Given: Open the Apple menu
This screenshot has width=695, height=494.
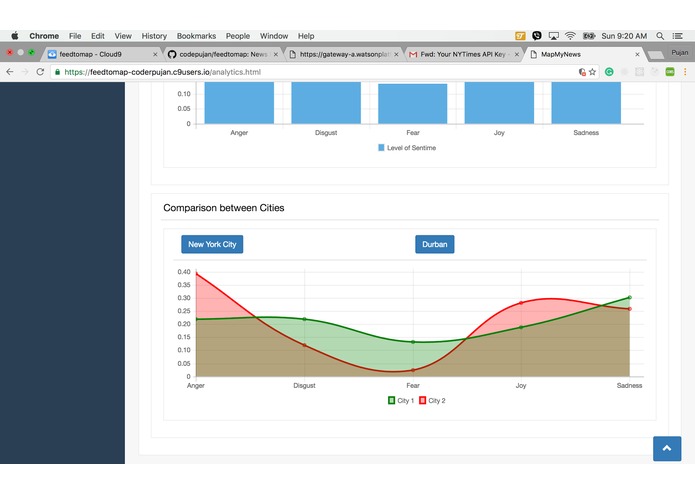Looking at the screenshot, I should point(15,36).
